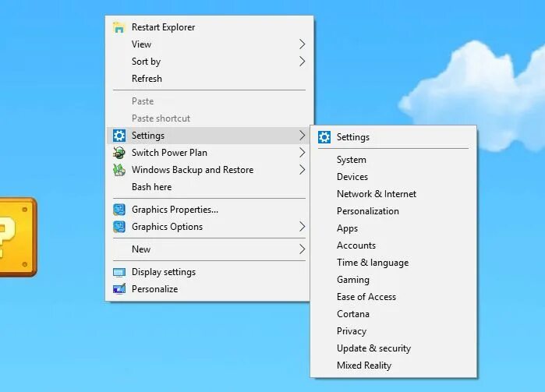Open Network & Internet settings
Image resolution: width=545 pixels, height=392 pixels.
click(394, 194)
